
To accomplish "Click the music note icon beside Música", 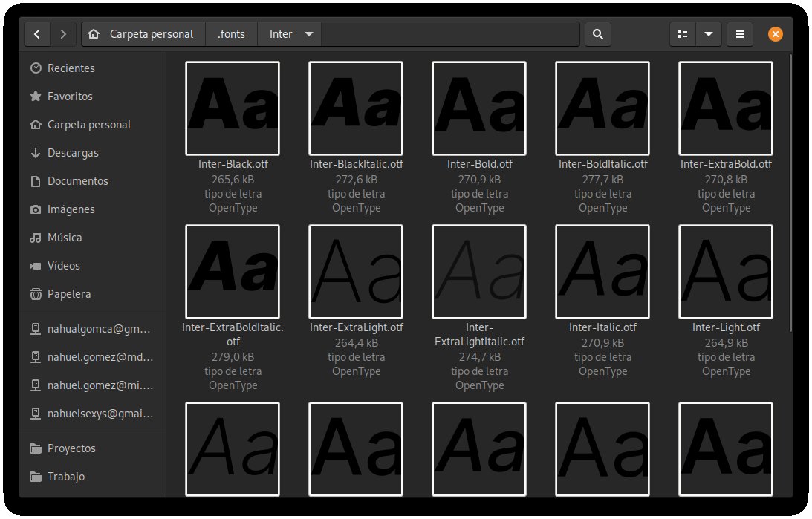I will pos(36,238).
